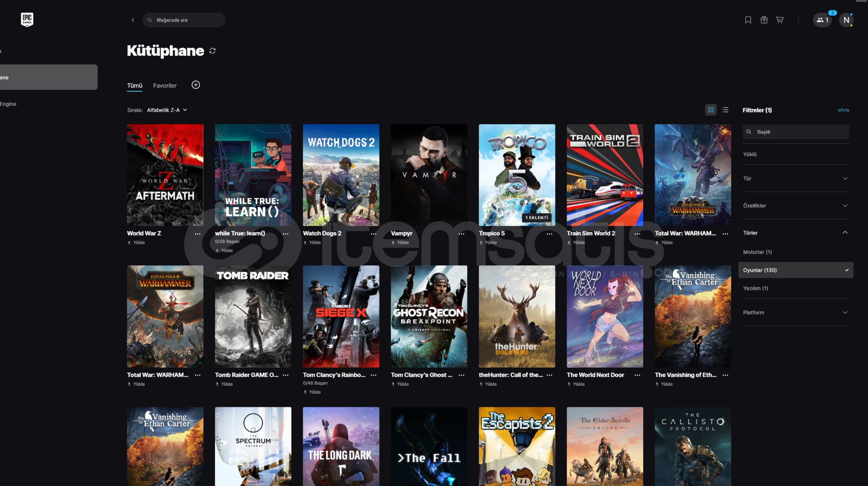Switch to the Favoriler tab

point(165,85)
